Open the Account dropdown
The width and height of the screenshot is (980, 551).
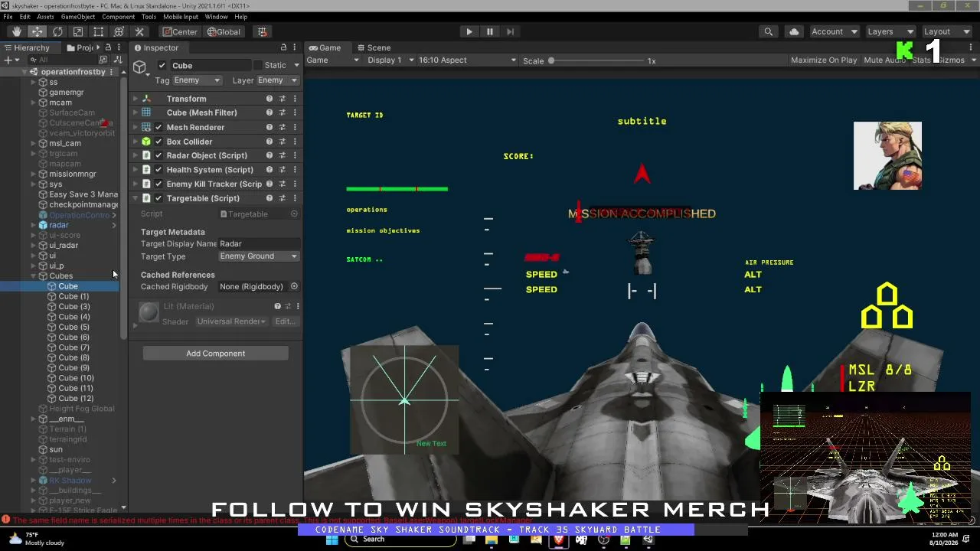pos(834,31)
